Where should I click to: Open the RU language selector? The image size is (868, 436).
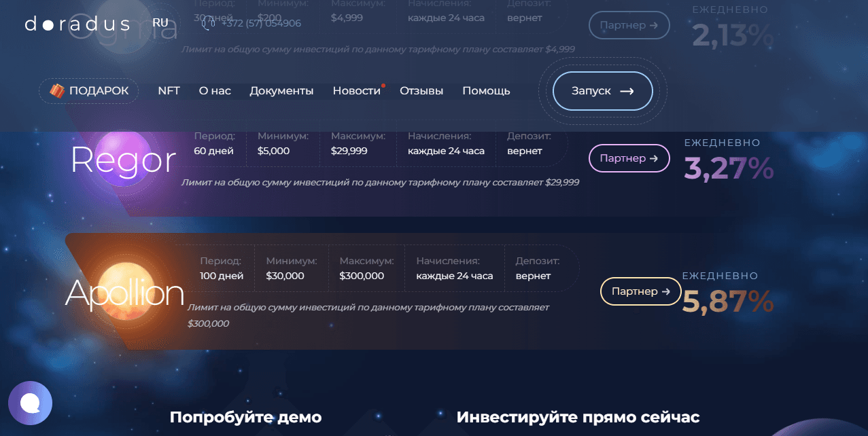pos(160,22)
